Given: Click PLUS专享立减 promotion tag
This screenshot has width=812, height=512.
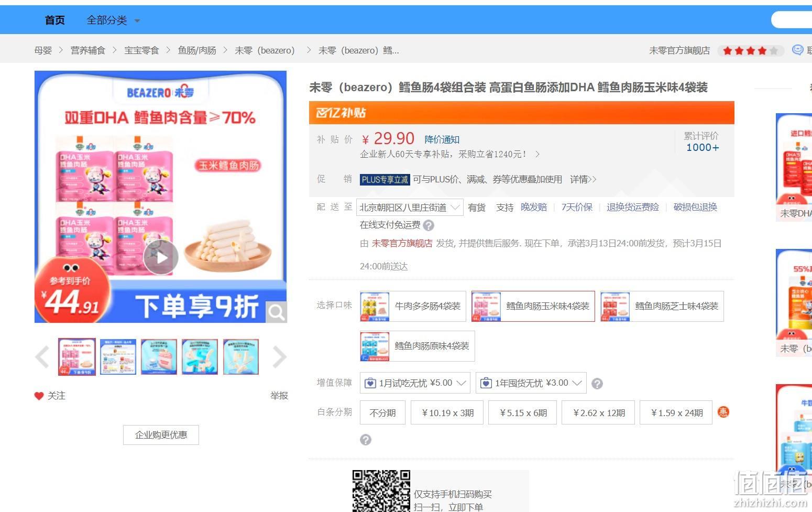Looking at the screenshot, I should pyautogui.click(x=385, y=180).
